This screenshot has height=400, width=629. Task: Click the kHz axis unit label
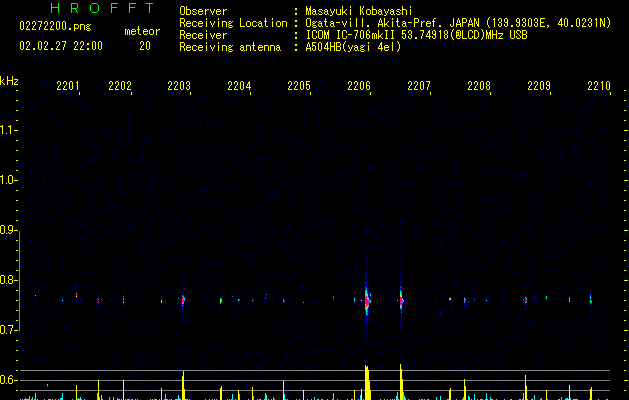9,81
